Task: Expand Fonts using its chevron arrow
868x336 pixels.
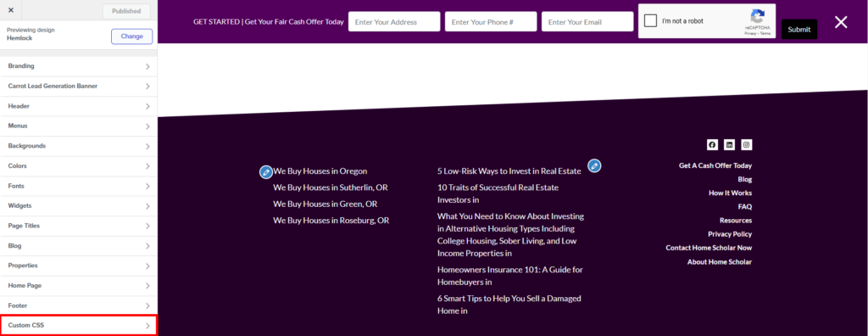Action: click(147, 187)
